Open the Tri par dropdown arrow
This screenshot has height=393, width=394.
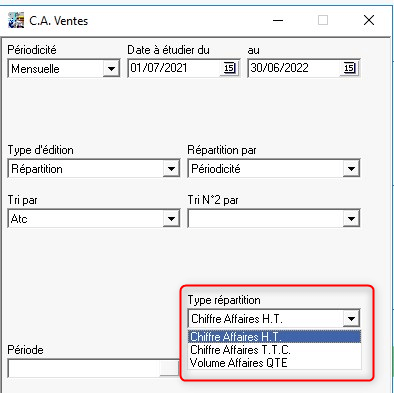pos(171,219)
